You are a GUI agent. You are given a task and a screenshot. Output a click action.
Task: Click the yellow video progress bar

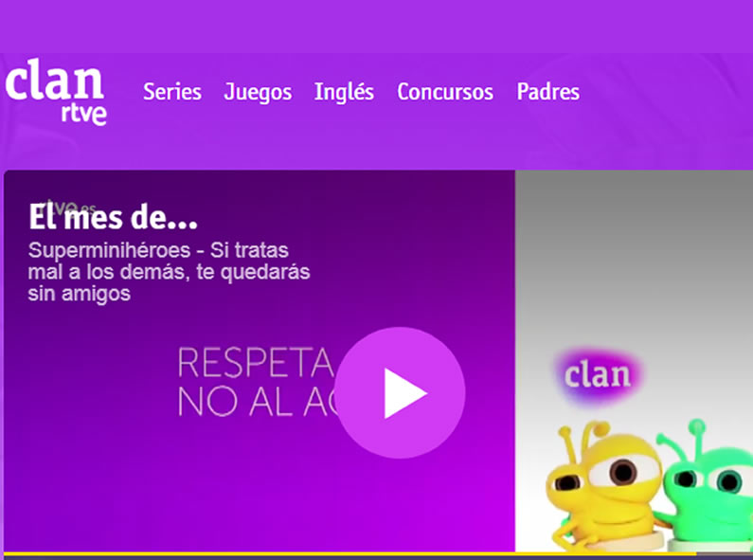point(350,554)
